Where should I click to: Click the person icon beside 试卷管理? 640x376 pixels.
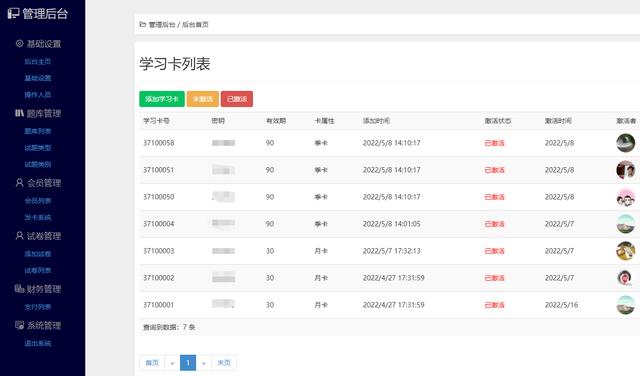(20, 236)
